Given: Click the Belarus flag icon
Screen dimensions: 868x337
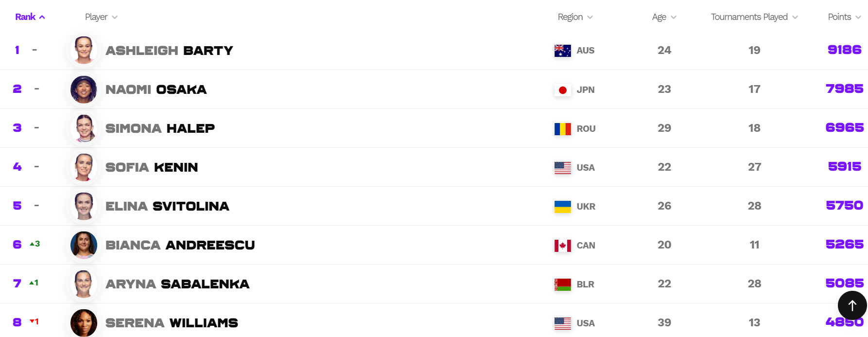Looking at the screenshot, I should (x=562, y=284).
